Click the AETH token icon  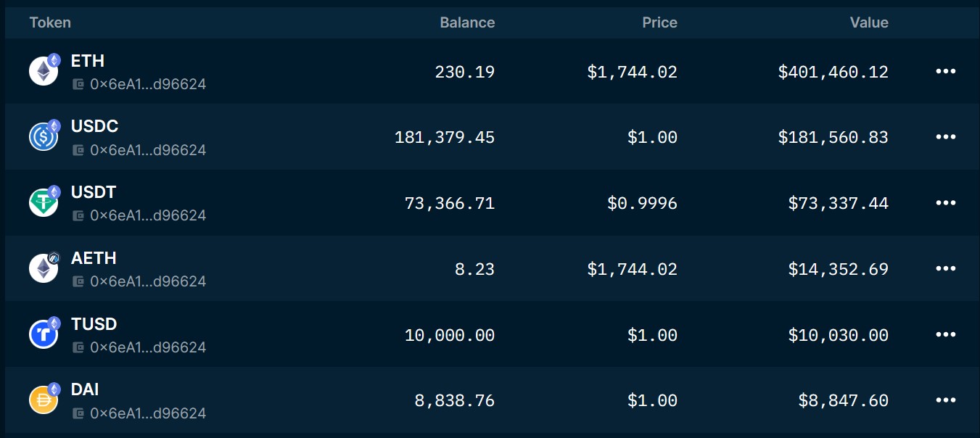point(43,268)
